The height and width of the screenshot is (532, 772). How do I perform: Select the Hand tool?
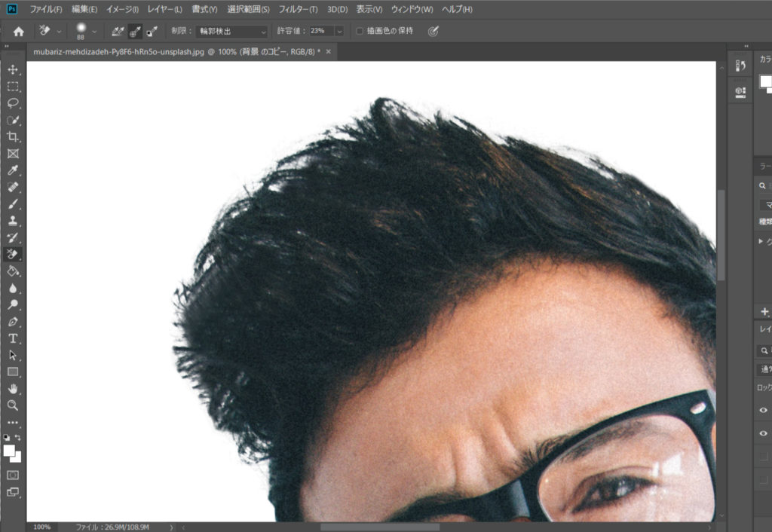coord(13,388)
